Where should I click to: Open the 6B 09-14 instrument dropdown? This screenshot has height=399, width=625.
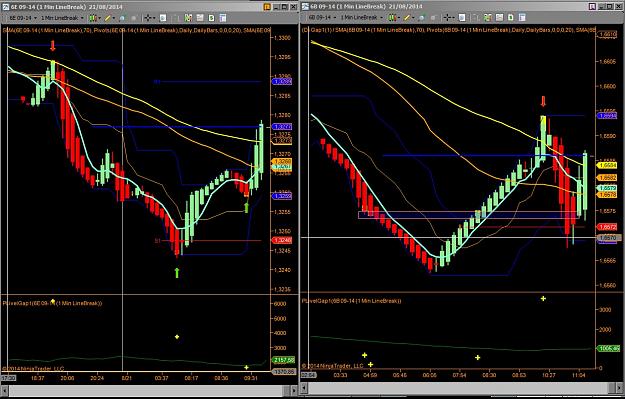tap(322, 18)
